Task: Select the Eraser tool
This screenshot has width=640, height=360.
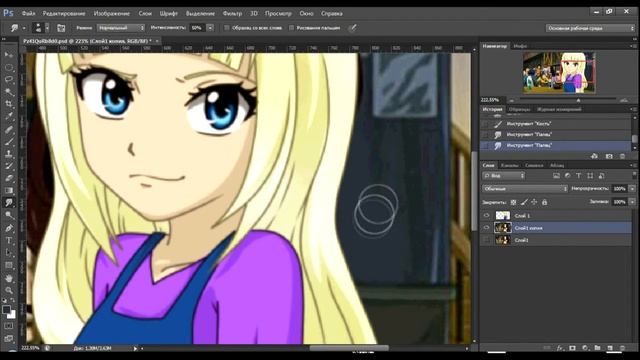Action: pyautogui.click(x=9, y=178)
